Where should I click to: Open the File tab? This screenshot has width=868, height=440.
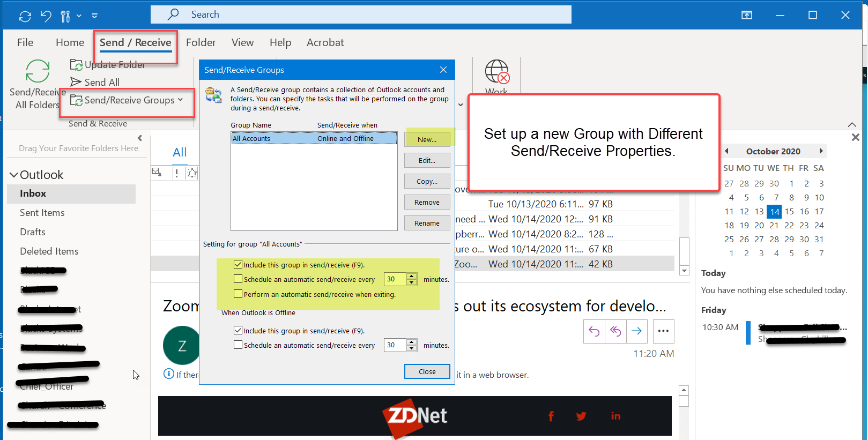pyautogui.click(x=25, y=42)
